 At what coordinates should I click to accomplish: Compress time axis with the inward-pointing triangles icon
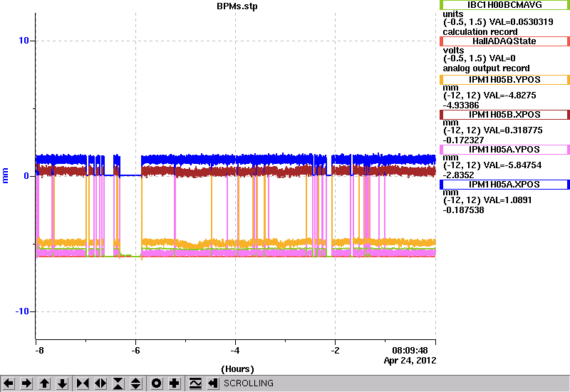click(x=83, y=383)
